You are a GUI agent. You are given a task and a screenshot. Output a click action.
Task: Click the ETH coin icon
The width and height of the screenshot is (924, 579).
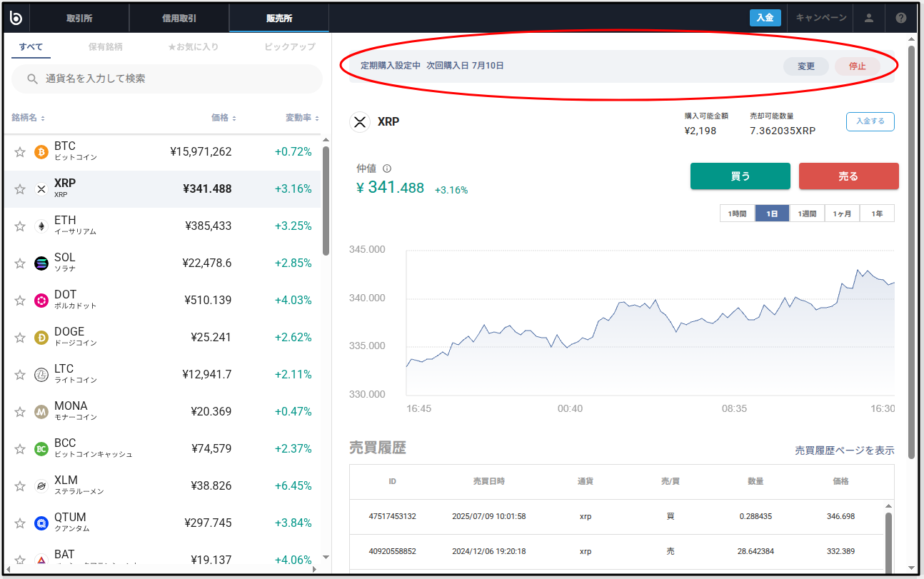click(41, 226)
